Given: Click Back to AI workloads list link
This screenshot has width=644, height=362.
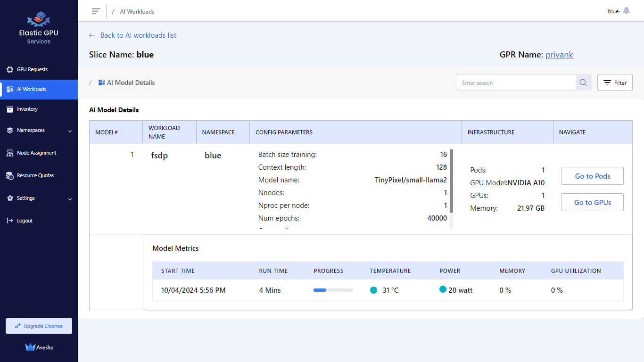Looking at the screenshot, I should pos(138,35).
